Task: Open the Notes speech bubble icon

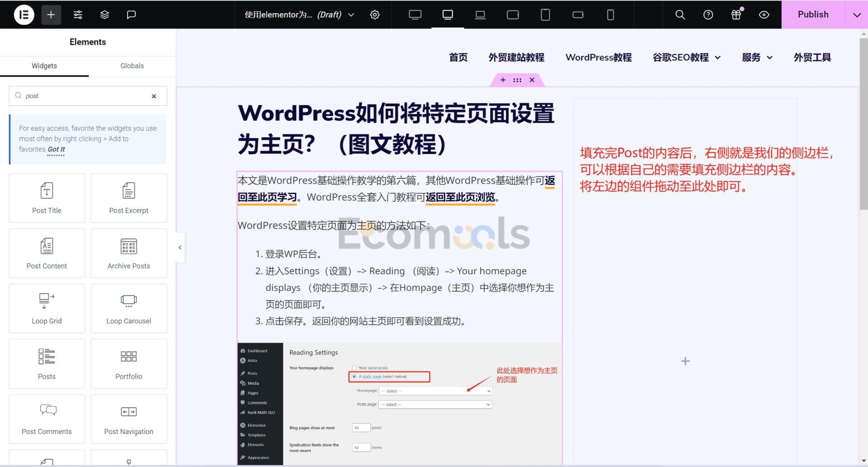Action: 131,14
